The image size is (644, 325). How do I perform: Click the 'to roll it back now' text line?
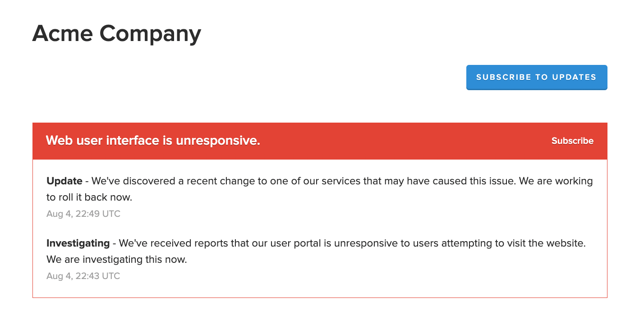point(89,197)
